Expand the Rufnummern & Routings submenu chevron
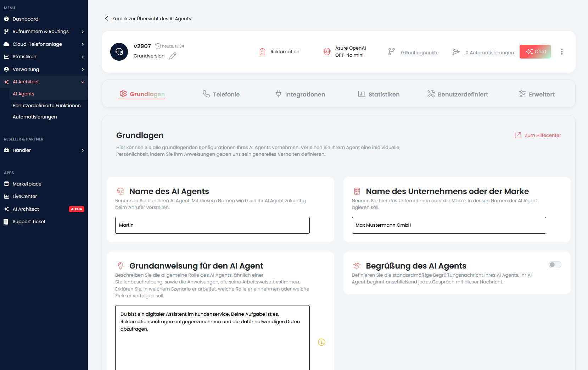The image size is (588, 370). point(83,32)
